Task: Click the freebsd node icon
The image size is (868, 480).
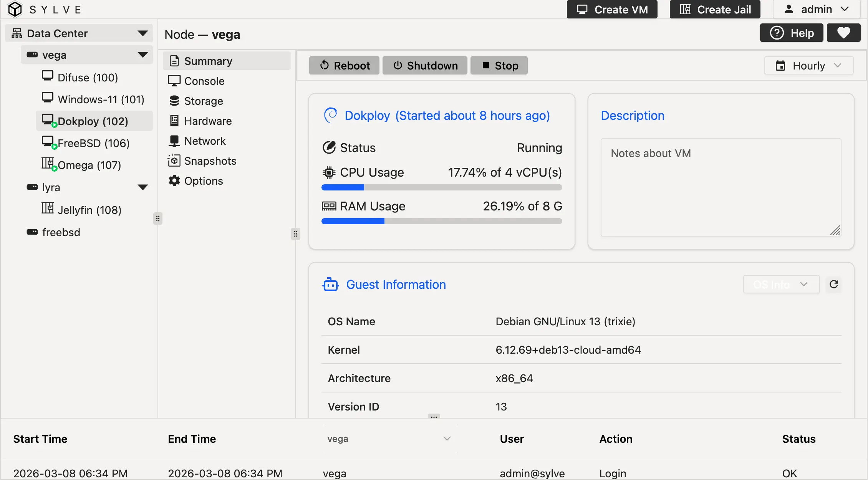Action: pos(32,232)
